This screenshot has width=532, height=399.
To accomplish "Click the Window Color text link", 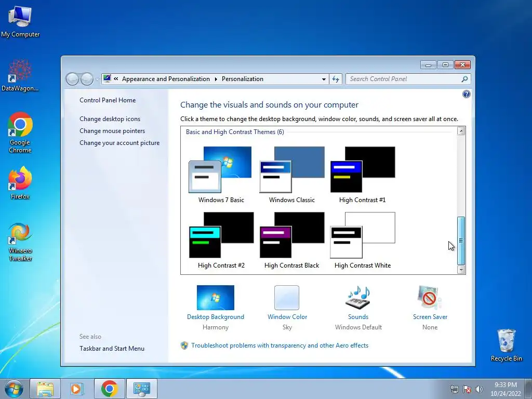I will (287, 317).
